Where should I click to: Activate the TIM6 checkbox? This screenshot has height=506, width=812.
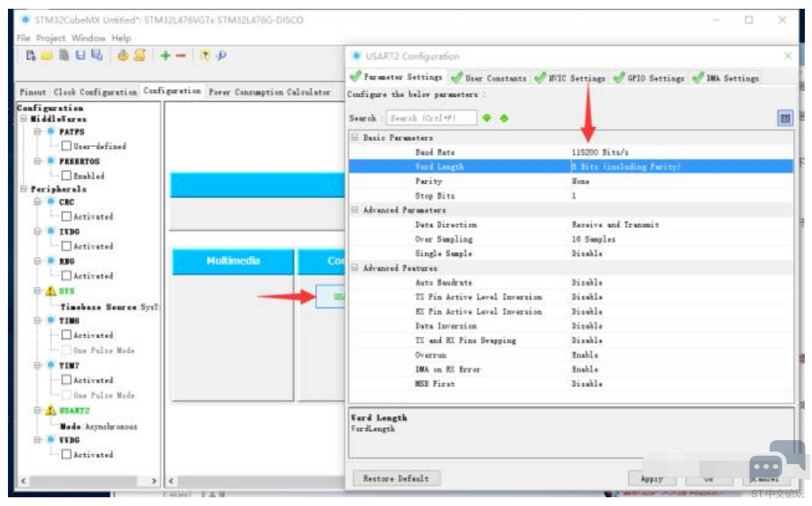(x=66, y=335)
